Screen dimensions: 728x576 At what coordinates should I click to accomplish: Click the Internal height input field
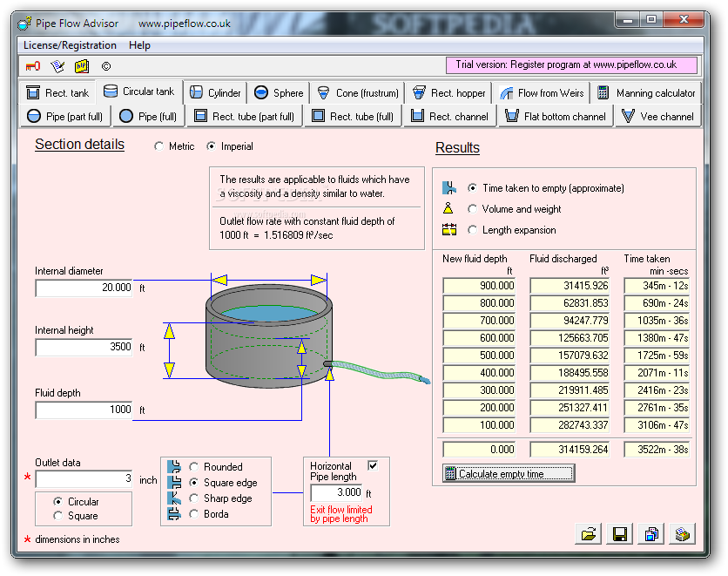84,348
